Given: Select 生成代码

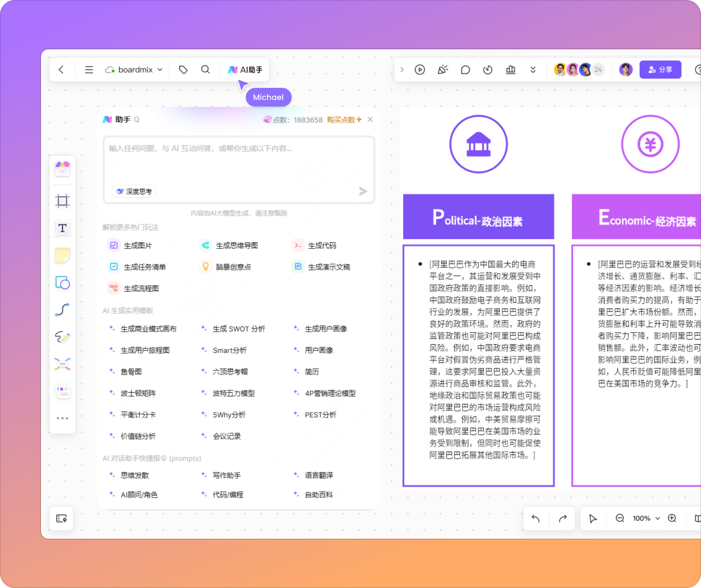Looking at the screenshot, I should click(314, 246).
